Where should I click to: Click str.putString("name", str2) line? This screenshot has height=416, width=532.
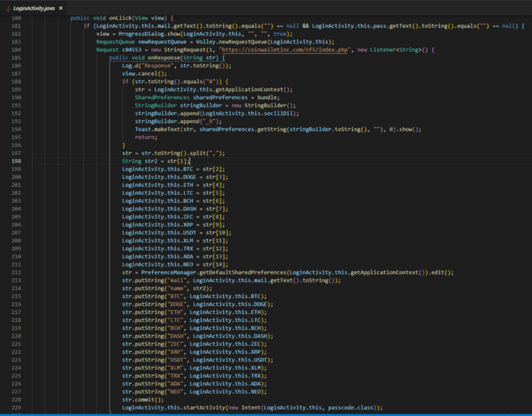[x=167, y=289]
